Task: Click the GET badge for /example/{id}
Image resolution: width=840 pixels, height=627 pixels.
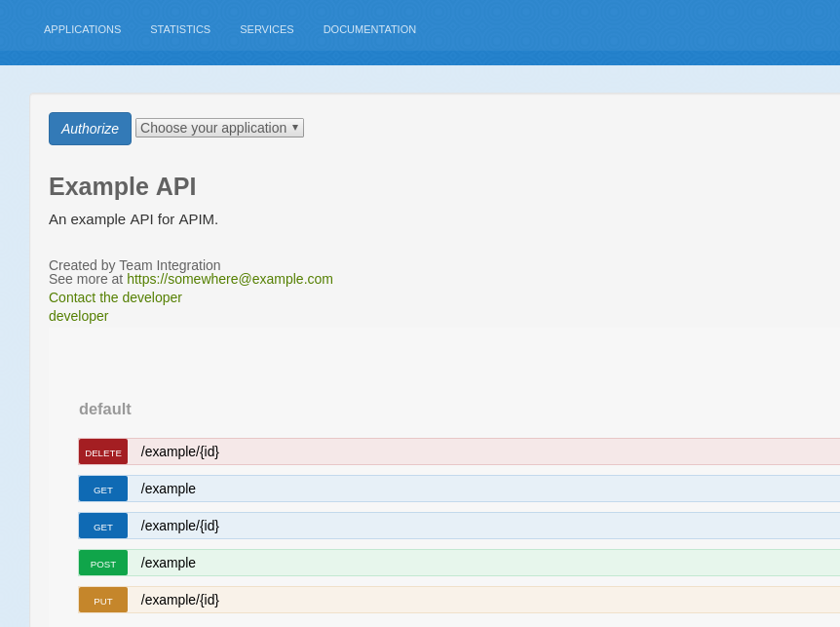Action: click(103, 527)
